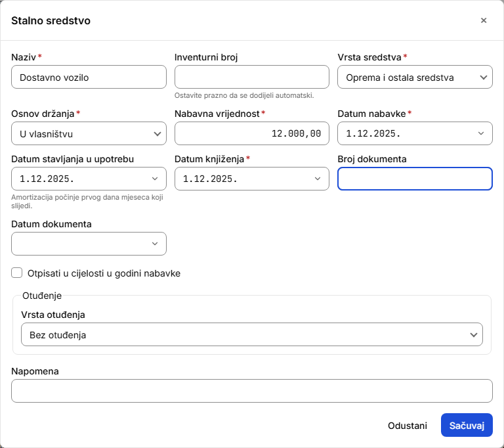The image size is (504, 448).
Task: Focus the Inventurni broj input
Action: (252, 77)
